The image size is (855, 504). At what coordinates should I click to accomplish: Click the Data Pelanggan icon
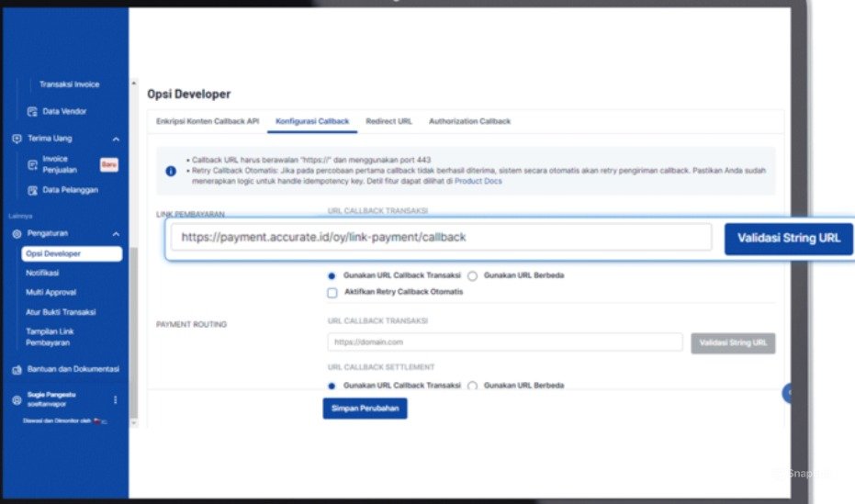click(x=33, y=190)
